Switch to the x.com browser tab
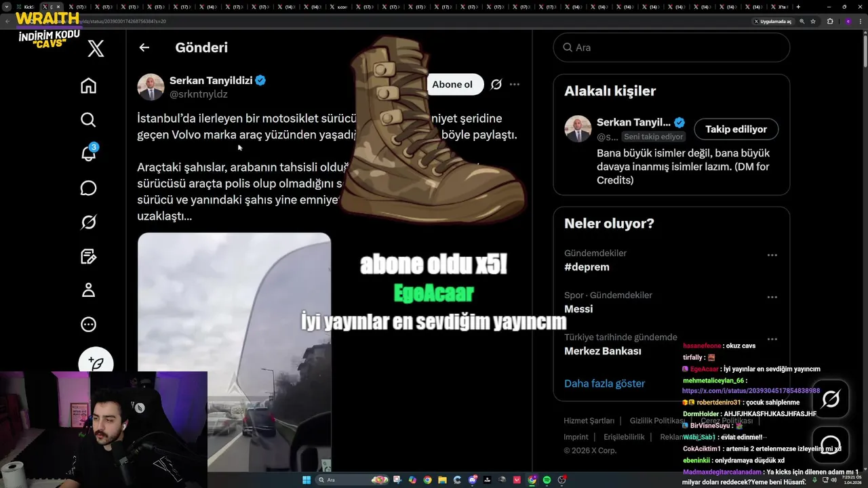Viewport: 868px width, 488px height. pos(339,7)
